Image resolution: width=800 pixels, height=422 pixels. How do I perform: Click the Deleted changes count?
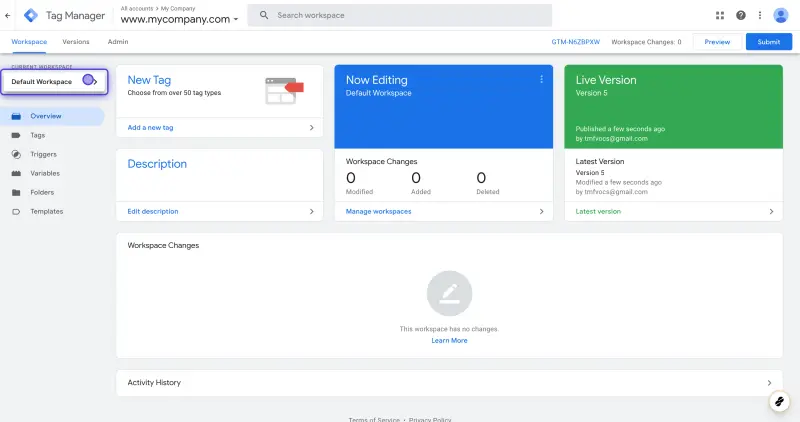click(x=481, y=178)
